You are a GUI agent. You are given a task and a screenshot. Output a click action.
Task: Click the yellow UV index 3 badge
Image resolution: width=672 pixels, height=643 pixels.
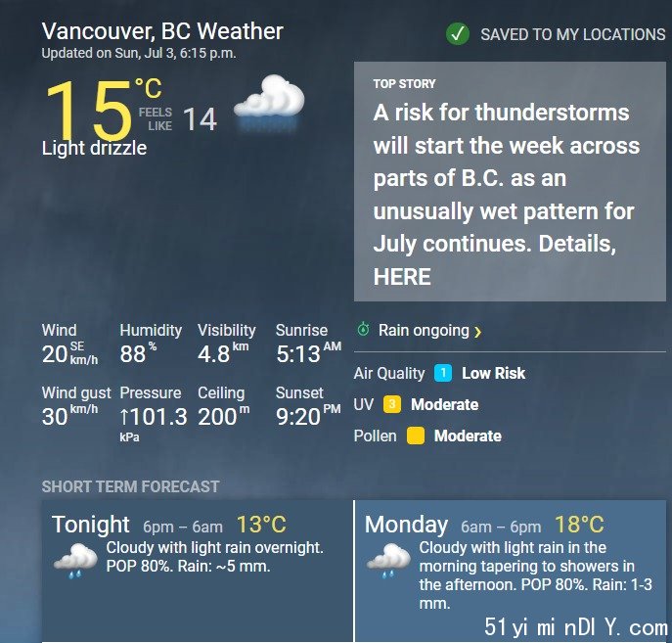click(392, 404)
